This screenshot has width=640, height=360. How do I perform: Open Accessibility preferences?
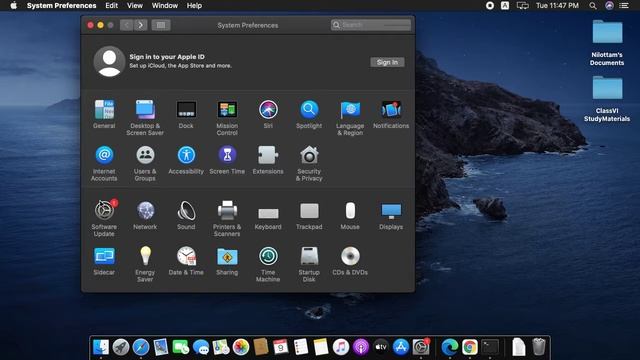186,160
